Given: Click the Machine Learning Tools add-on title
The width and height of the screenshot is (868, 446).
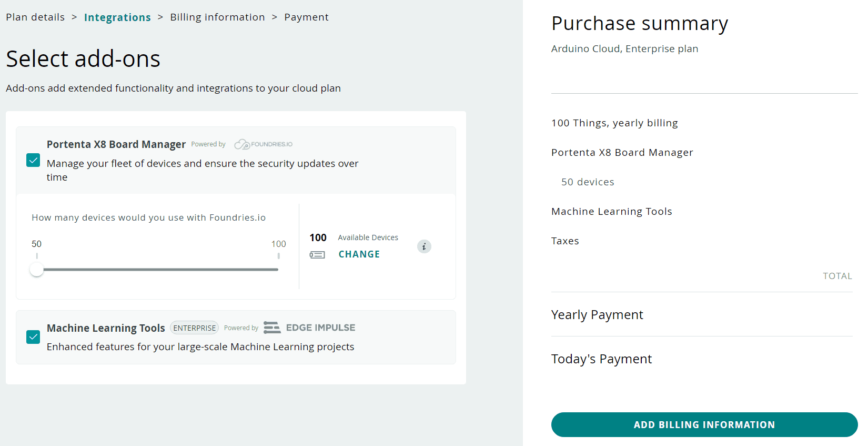Looking at the screenshot, I should [106, 328].
